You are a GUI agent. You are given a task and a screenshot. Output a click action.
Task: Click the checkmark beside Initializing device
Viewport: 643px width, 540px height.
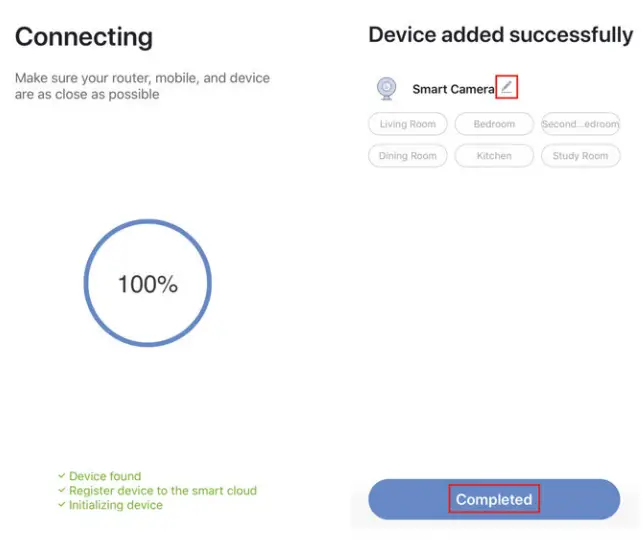[x=62, y=505]
